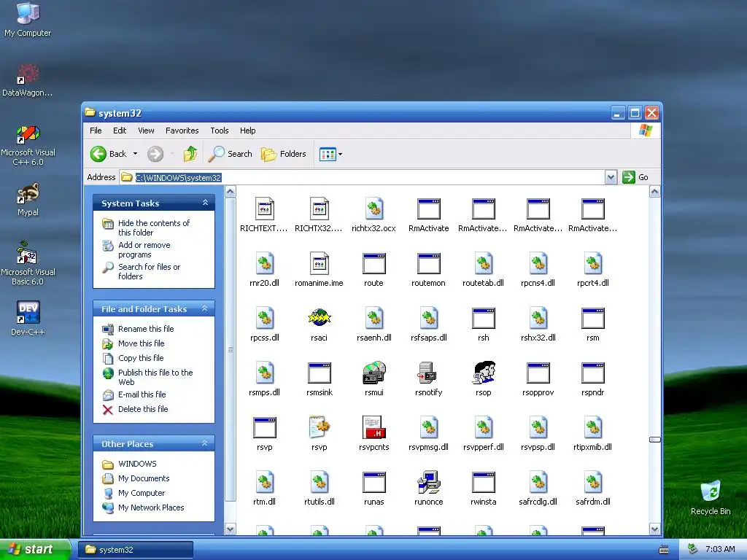Image resolution: width=747 pixels, height=560 pixels.
Task: Open the Favorites menu
Action: (182, 131)
